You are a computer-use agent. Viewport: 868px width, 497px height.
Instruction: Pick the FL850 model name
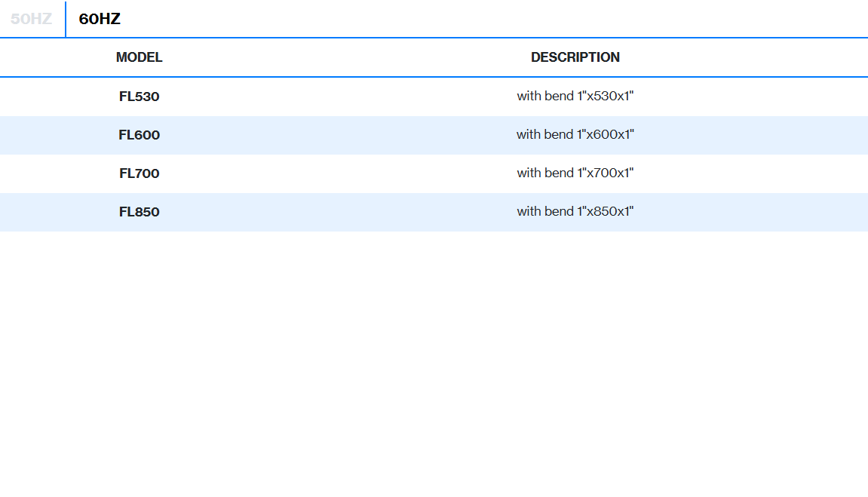[140, 212]
